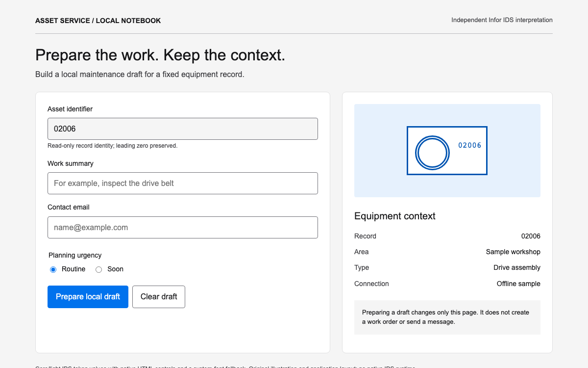The width and height of the screenshot is (588, 368).
Task: Click the 'Sample workshop' area value
Action: pyautogui.click(x=513, y=252)
